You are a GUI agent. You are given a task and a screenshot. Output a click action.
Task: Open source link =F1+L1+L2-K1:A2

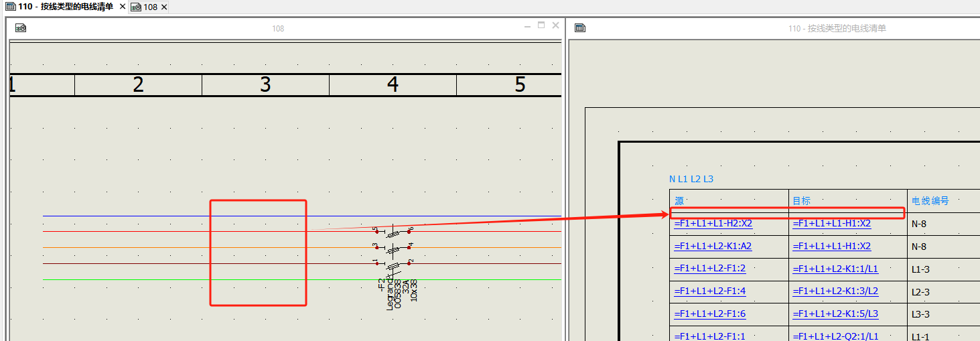(713, 246)
